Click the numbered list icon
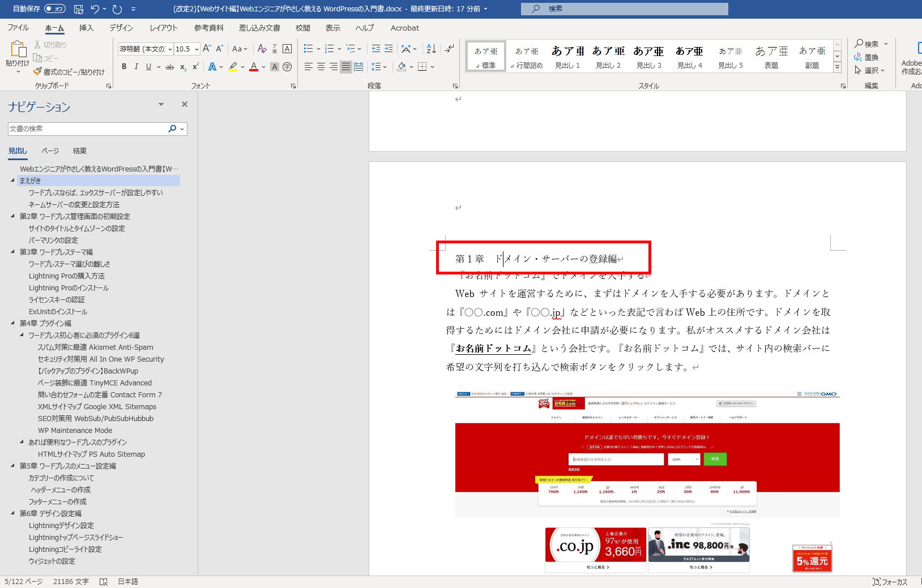Image resolution: width=922 pixels, height=588 pixels. pyautogui.click(x=330, y=49)
